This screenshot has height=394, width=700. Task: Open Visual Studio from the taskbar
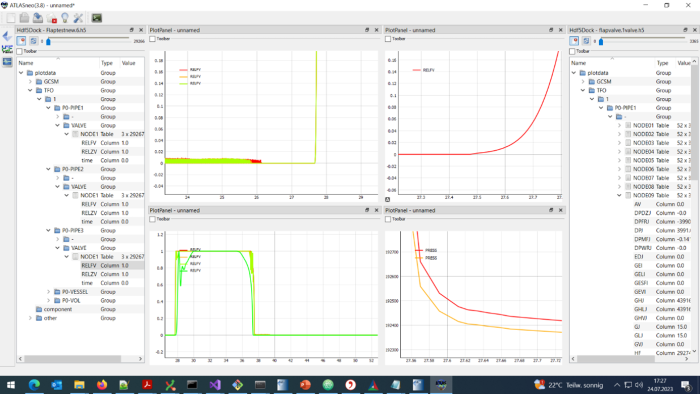[215, 385]
